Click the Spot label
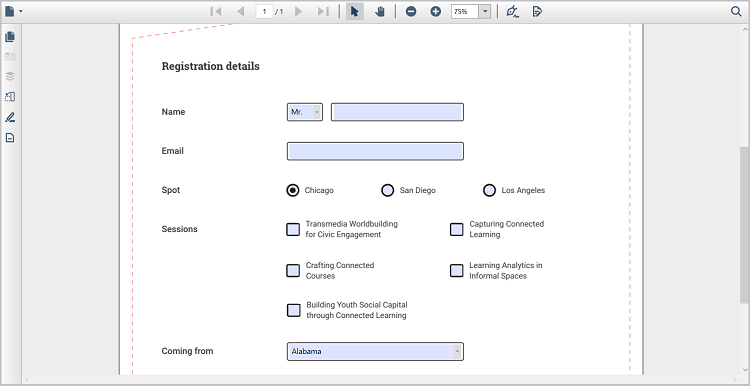 coord(171,190)
